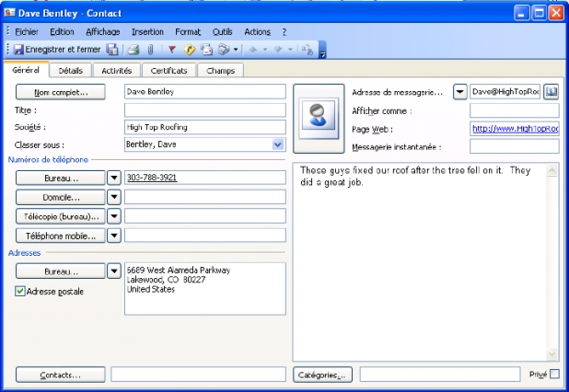The height and width of the screenshot is (392, 569).
Task: Expand the Classer sous combo box
Action: click(x=278, y=144)
